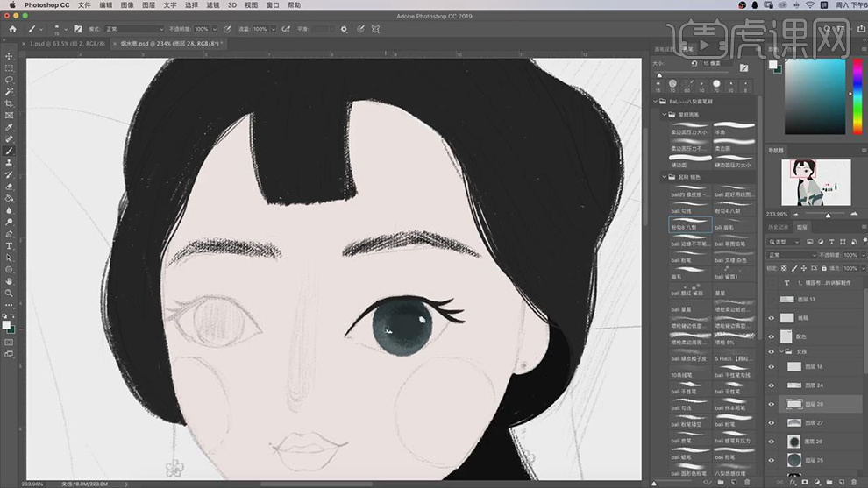
Task: Select the bali 勾线 brush under 起稿 铺色
Action: pos(690,208)
